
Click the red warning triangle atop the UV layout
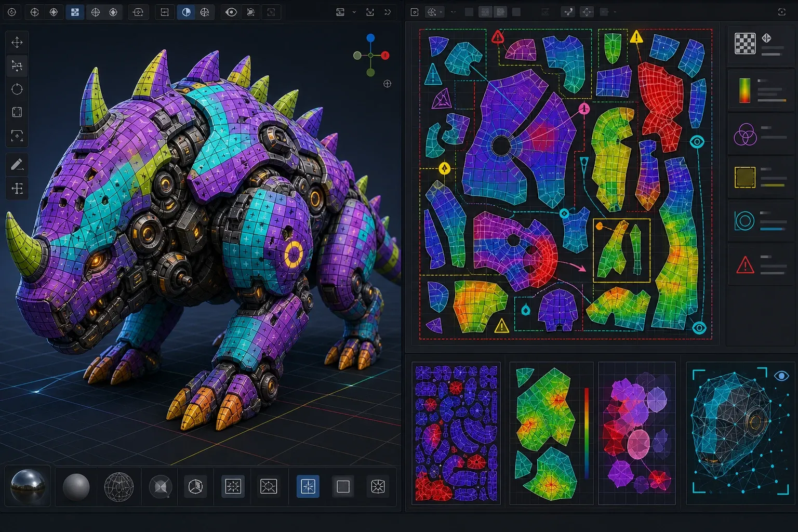tap(498, 36)
